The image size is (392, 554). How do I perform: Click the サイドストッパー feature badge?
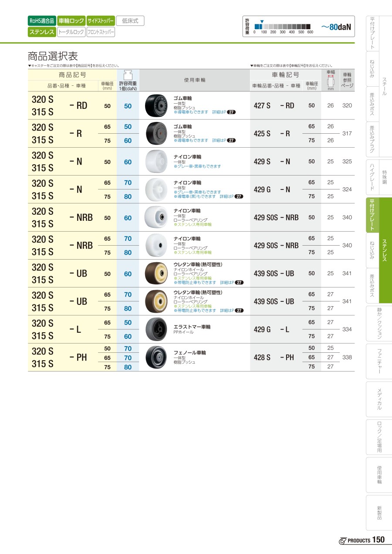[101, 20]
